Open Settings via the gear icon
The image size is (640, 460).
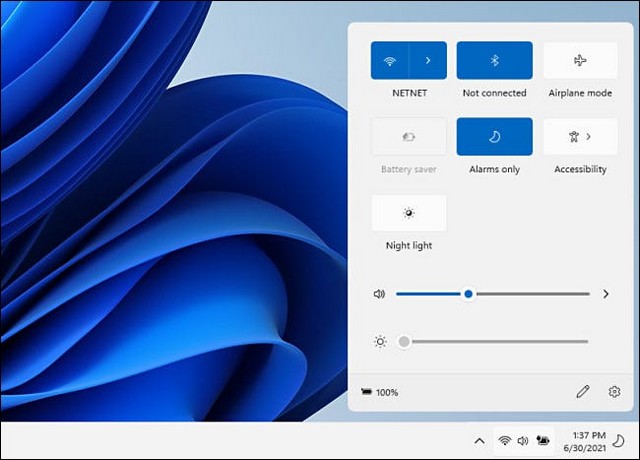pyautogui.click(x=614, y=392)
